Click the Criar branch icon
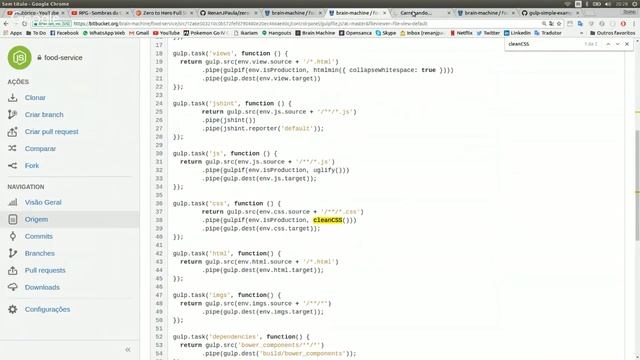 (13, 115)
